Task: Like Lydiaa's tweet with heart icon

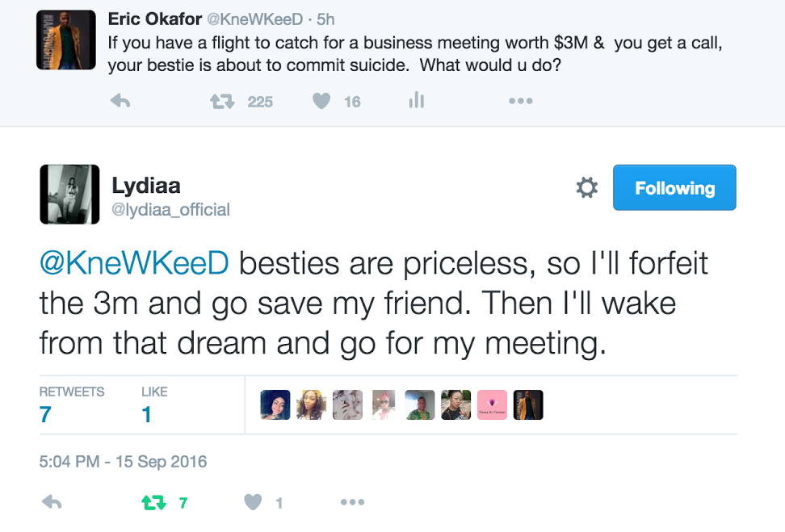Action: 254,502
